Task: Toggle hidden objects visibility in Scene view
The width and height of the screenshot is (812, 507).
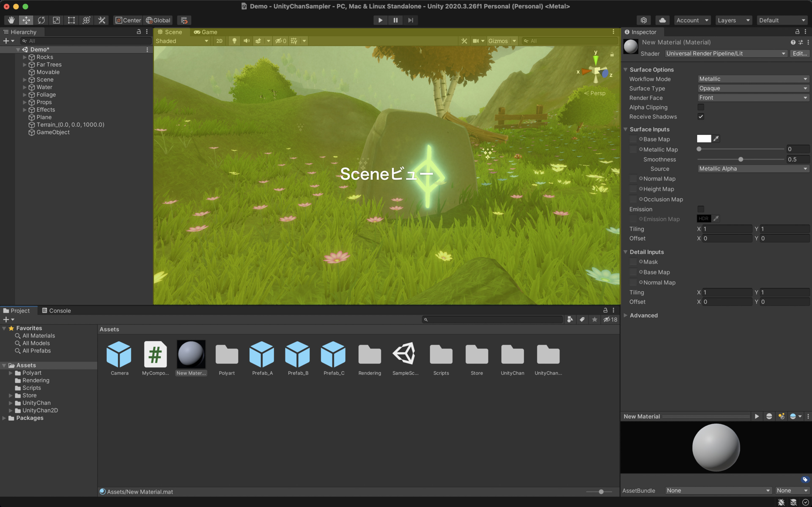Action: (x=281, y=41)
